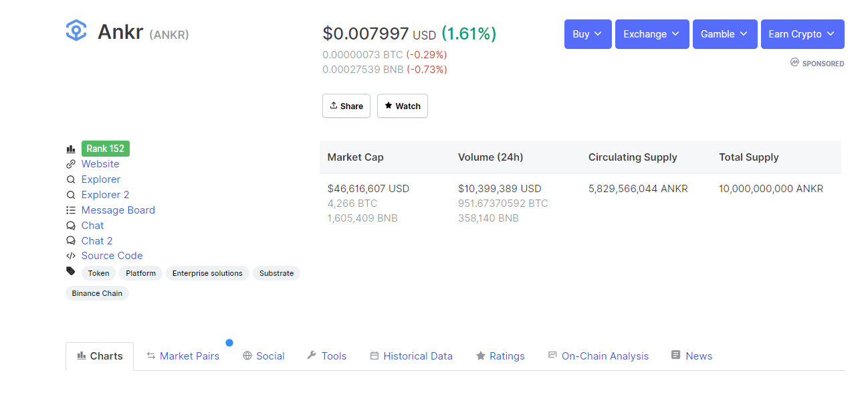Click the blue notification dot above Market Pairs

(229, 343)
